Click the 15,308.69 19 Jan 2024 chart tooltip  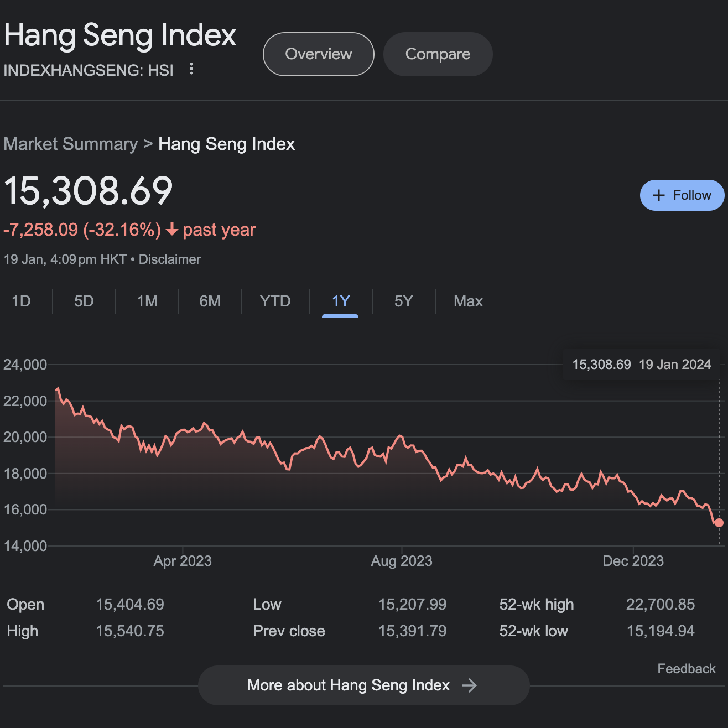pos(642,365)
